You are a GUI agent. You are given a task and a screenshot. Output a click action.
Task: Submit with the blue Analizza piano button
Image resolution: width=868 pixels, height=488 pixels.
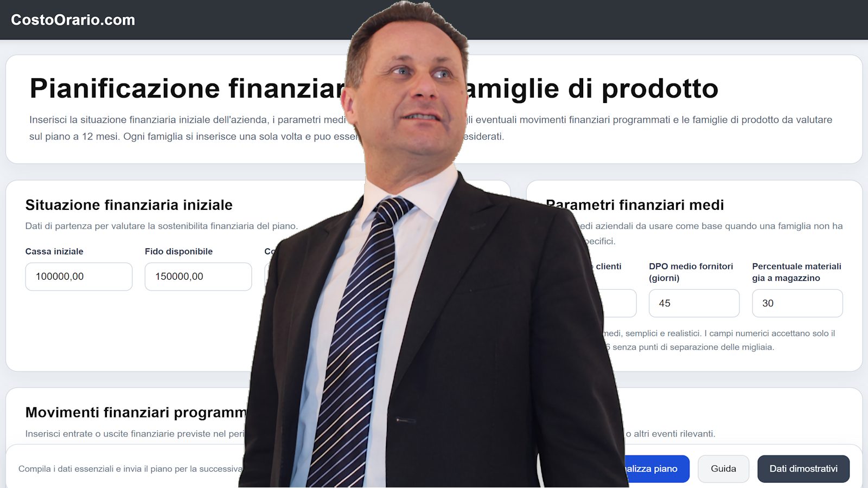click(x=655, y=468)
